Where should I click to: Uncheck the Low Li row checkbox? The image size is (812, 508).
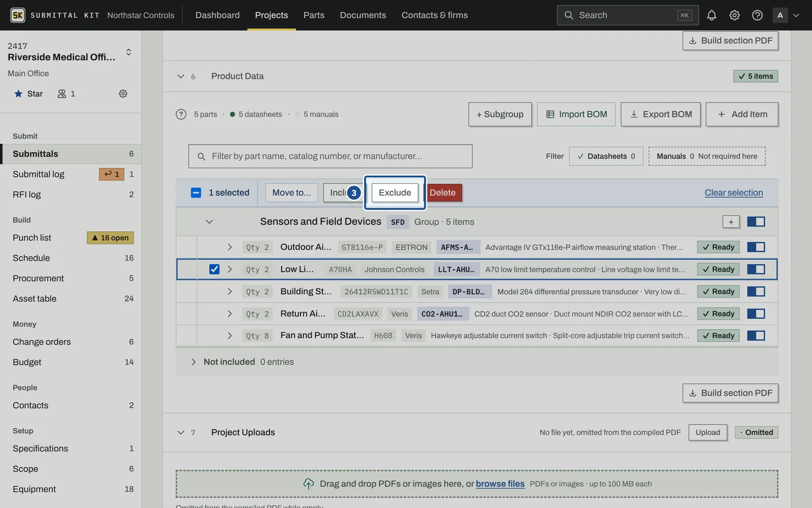tap(214, 269)
